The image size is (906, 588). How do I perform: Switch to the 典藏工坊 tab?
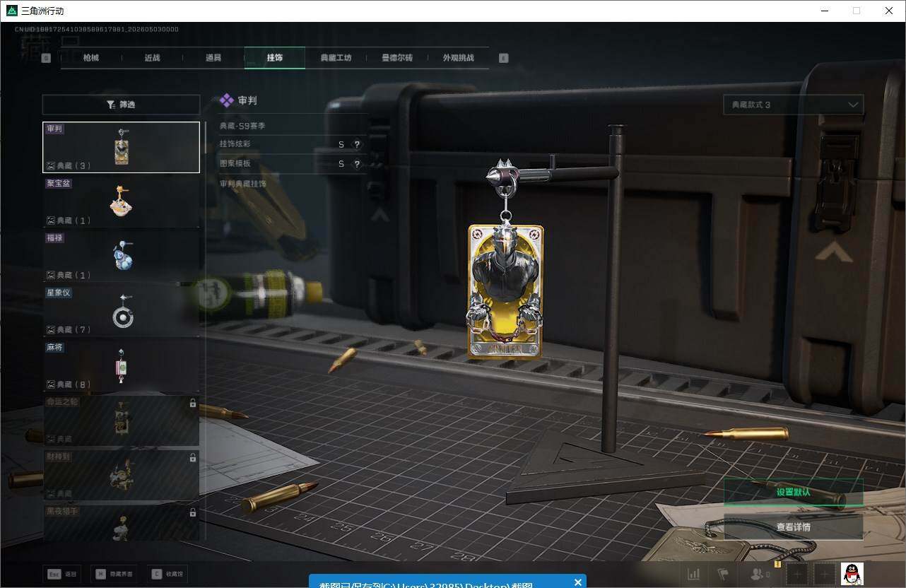[336, 58]
